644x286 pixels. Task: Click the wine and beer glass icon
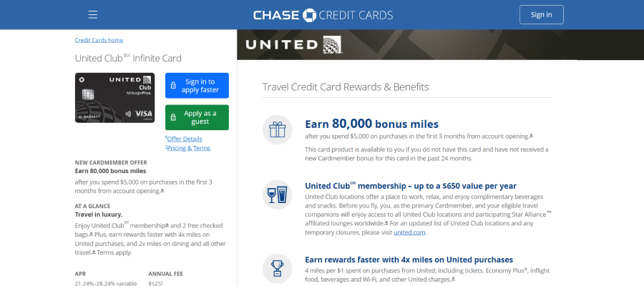click(x=277, y=195)
